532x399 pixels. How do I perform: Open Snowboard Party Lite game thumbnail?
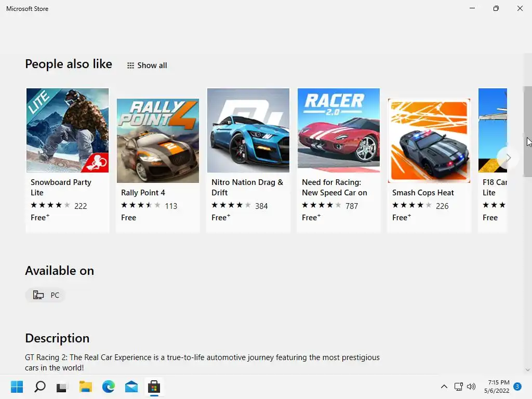tap(68, 130)
